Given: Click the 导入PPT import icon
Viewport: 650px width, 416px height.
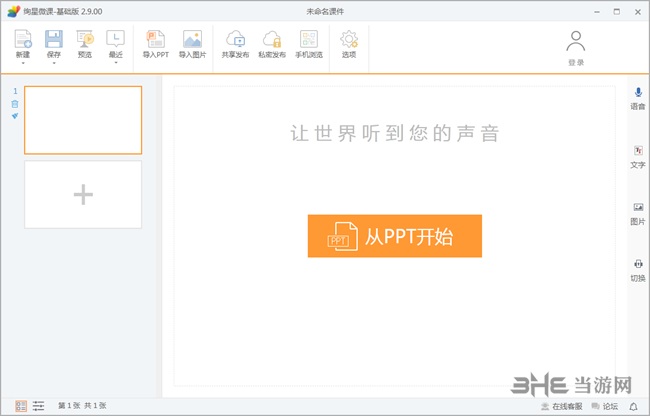Looking at the screenshot, I should [x=155, y=39].
